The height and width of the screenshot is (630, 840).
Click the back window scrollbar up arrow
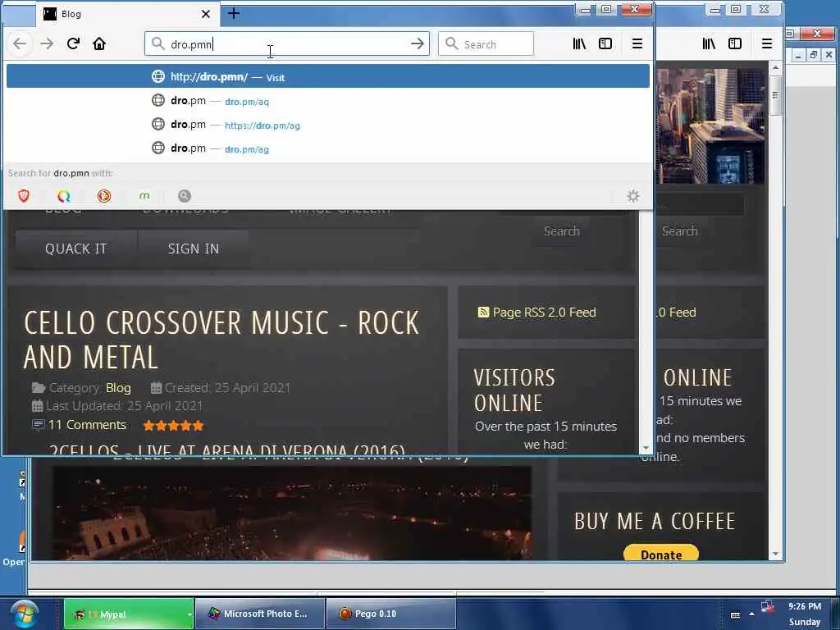point(776,67)
